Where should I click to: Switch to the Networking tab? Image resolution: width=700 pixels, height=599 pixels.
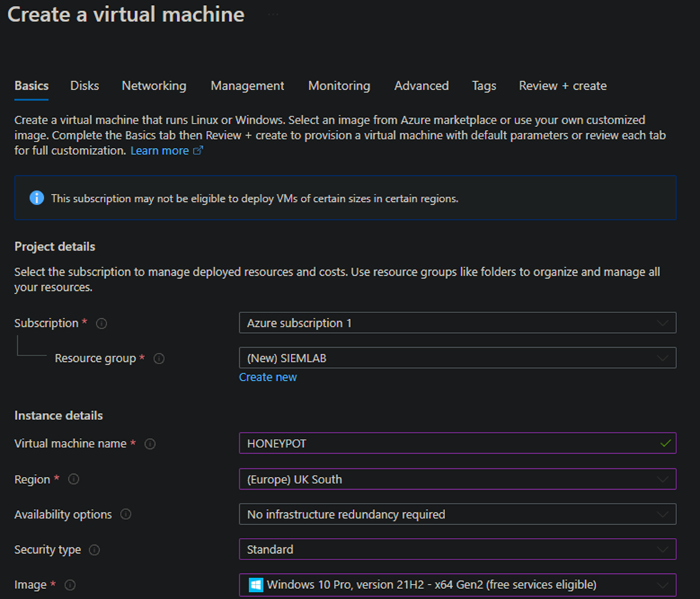(x=154, y=85)
